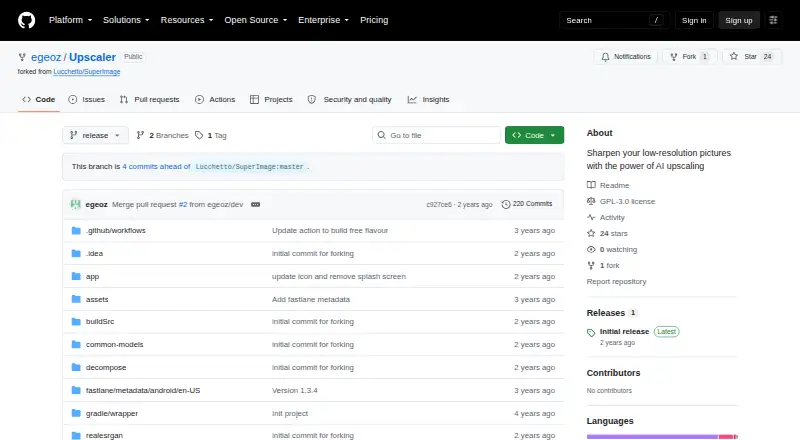Click the fork icon beside 1 fork
Viewport: 800px width, 440px height.
pyautogui.click(x=591, y=265)
